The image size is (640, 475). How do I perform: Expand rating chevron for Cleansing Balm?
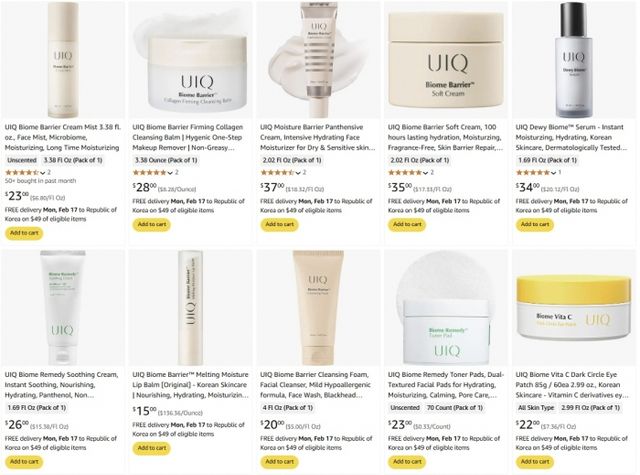pyautogui.click(x=170, y=173)
